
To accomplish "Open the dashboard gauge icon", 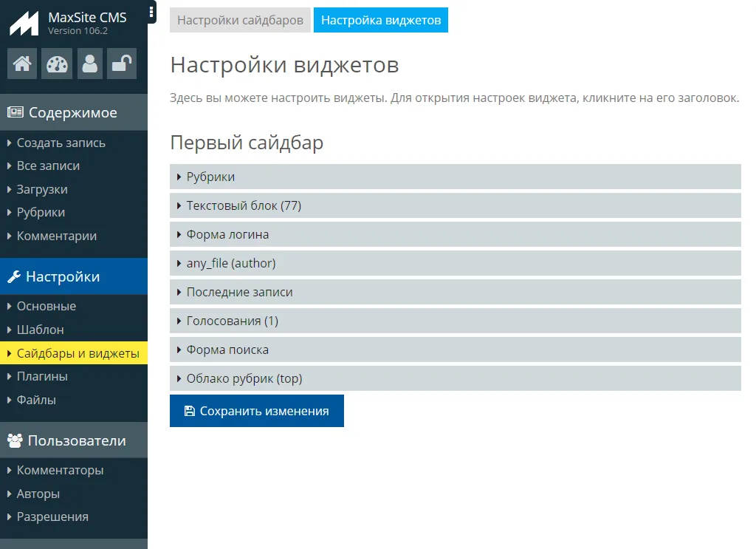I will click(x=57, y=64).
